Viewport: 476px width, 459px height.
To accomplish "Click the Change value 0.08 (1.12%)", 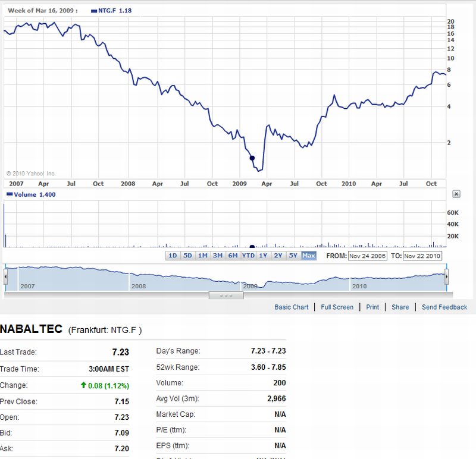I will (108, 386).
